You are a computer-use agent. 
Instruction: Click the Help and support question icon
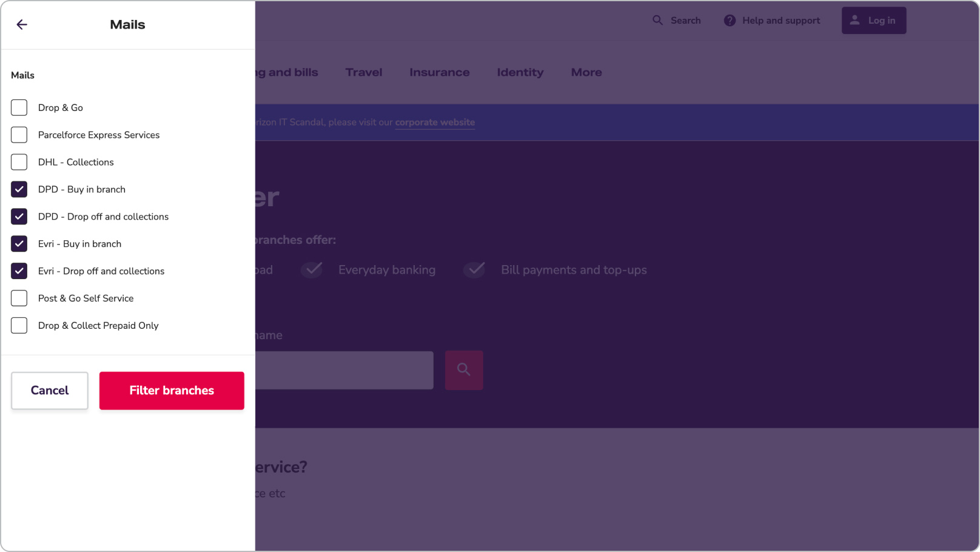click(x=730, y=21)
